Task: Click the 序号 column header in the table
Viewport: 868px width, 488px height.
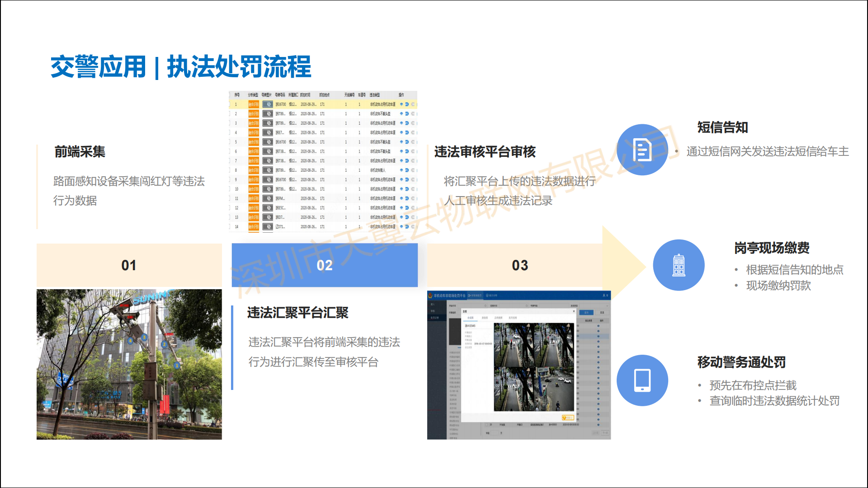Action: coord(237,95)
